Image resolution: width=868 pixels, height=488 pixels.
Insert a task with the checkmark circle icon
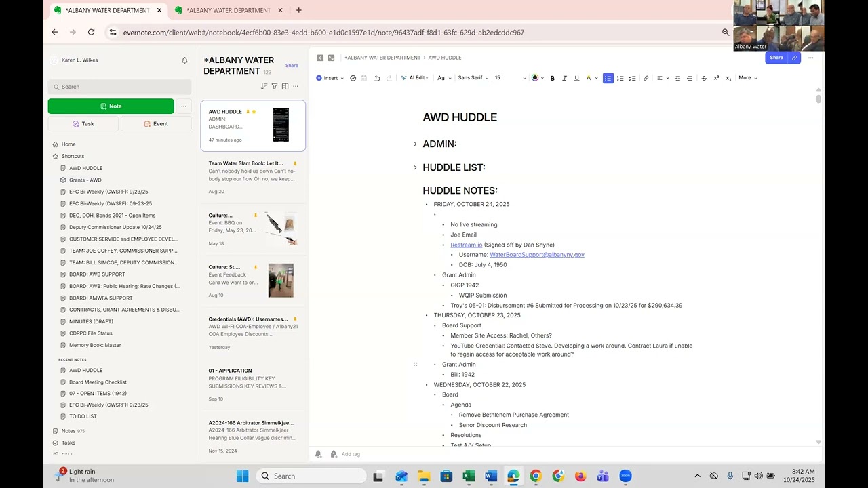tap(353, 78)
